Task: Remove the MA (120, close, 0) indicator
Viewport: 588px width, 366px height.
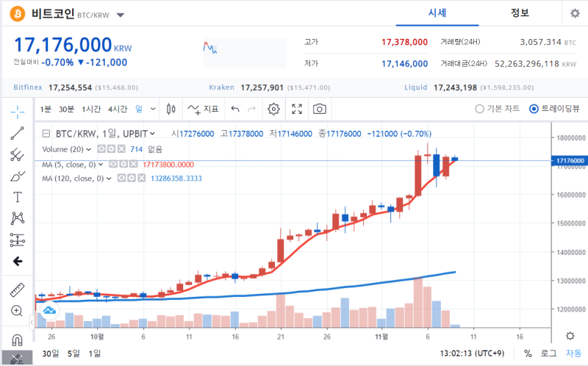Action: click(x=141, y=178)
